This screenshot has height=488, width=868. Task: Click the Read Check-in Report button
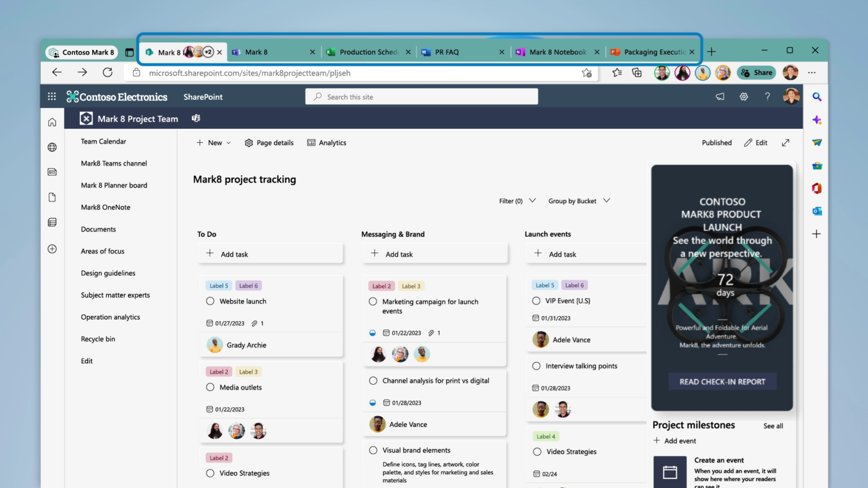(x=722, y=381)
